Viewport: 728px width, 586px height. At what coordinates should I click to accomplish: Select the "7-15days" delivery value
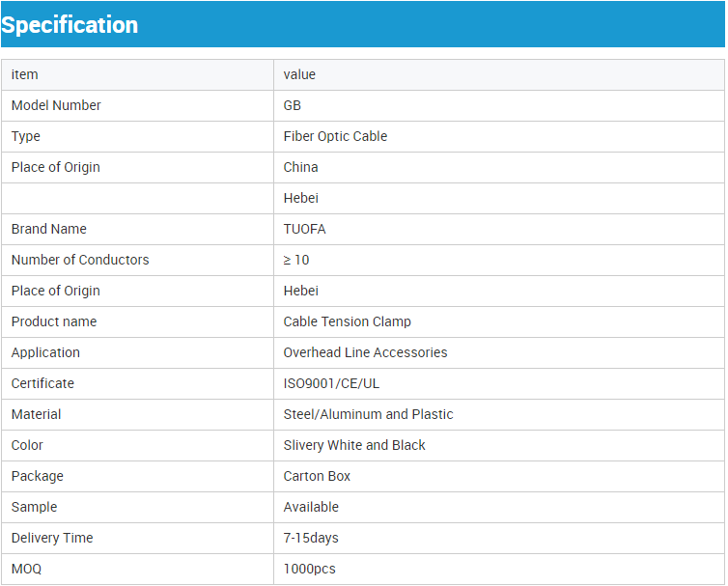[x=311, y=538]
